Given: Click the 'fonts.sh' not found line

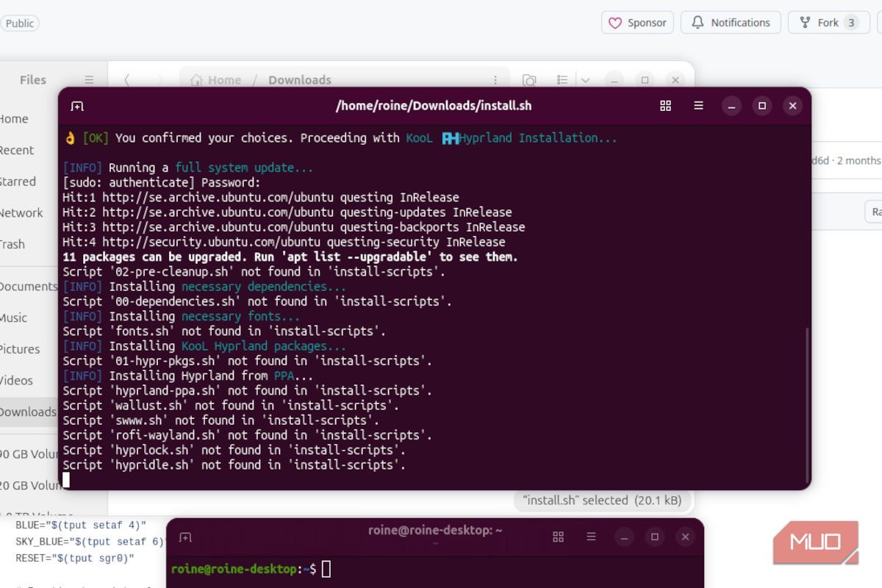Looking at the screenshot, I should click(224, 331).
